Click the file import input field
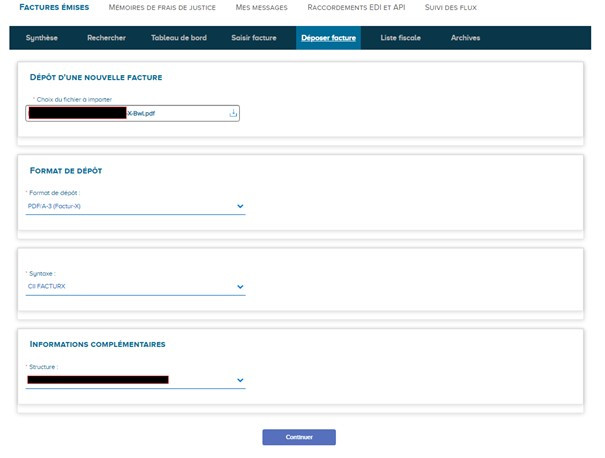 pyautogui.click(x=132, y=113)
